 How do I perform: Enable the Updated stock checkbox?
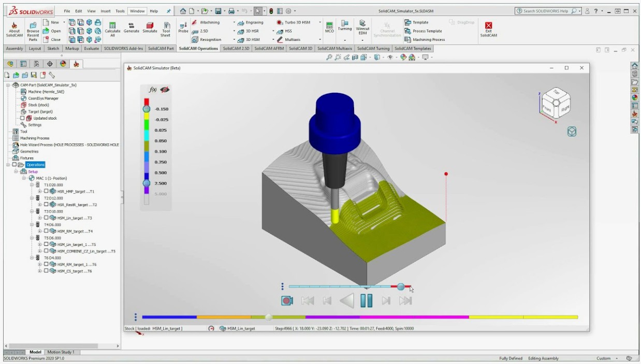(22, 118)
